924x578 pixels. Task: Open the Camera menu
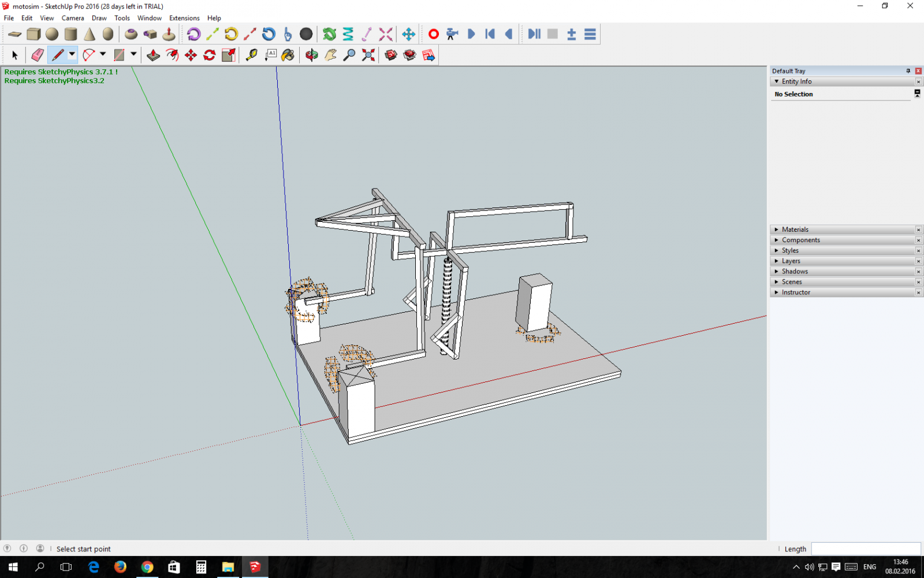pyautogui.click(x=73, y=18)
